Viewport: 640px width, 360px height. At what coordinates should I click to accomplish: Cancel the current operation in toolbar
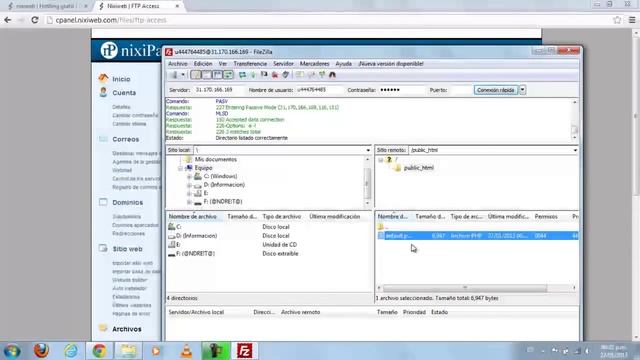coord(264,75)
